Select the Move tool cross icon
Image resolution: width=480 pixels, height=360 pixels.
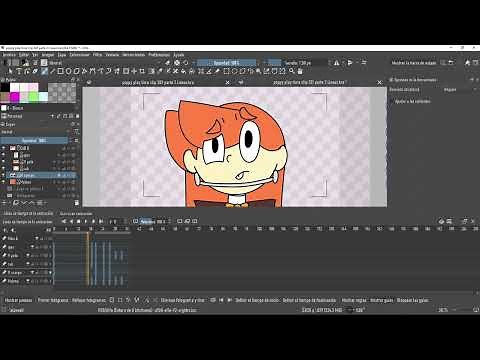tap(134, 71)
